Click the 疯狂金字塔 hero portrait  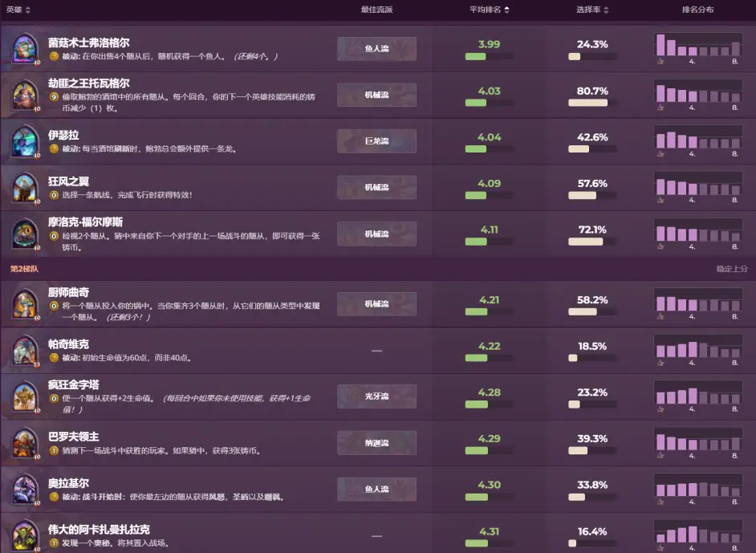26,396
